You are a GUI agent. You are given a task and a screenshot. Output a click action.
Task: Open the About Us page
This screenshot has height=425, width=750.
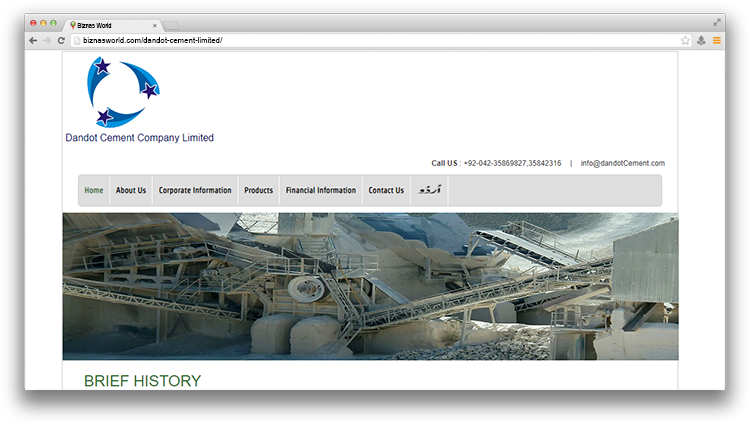coord(131,190)
